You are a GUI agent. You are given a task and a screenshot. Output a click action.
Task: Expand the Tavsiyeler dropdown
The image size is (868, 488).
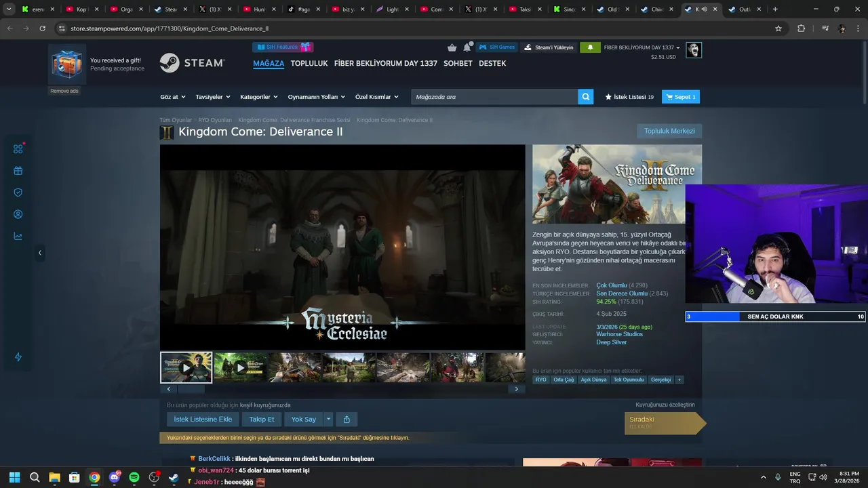pos(212,97)
